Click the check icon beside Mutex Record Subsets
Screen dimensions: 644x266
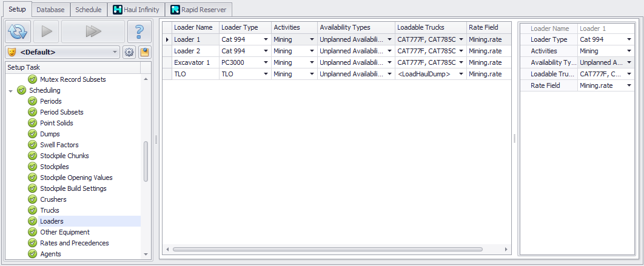33,79
